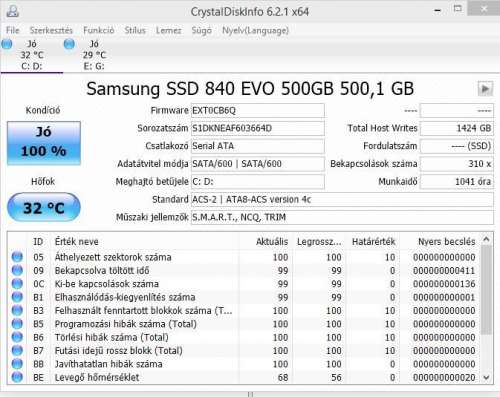Click the Határérték column header
500x397 pixels.
373,241
